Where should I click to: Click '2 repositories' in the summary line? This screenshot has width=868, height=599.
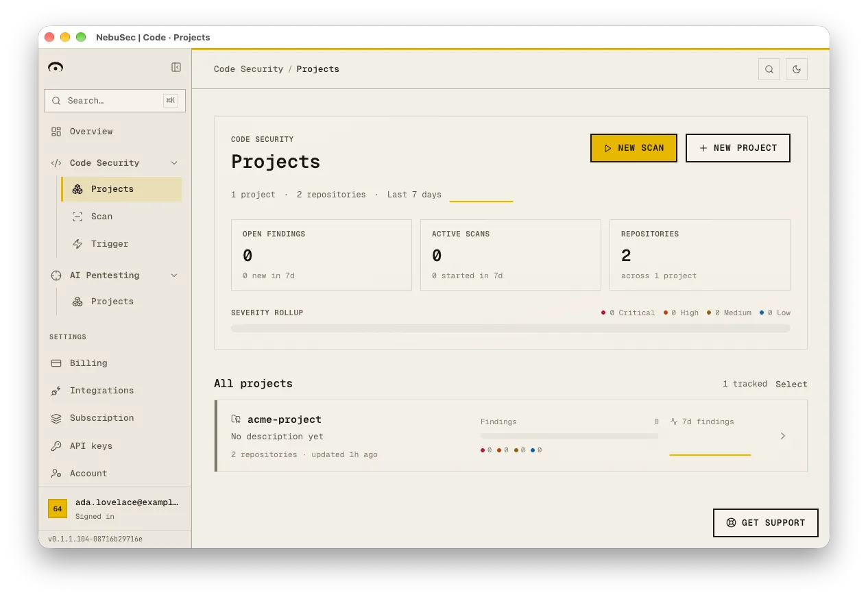click(x=331, y=195)
